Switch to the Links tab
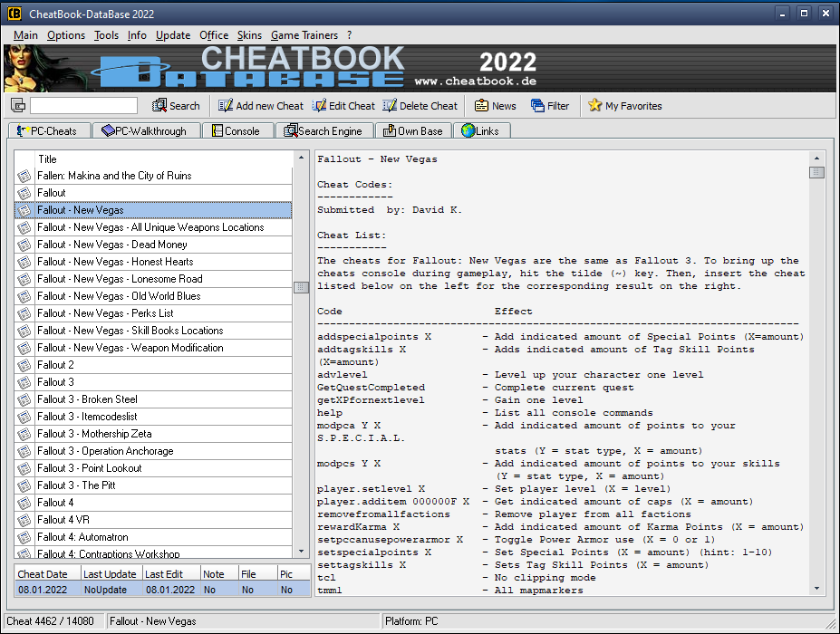840x634 pixels. click(481, 130)
